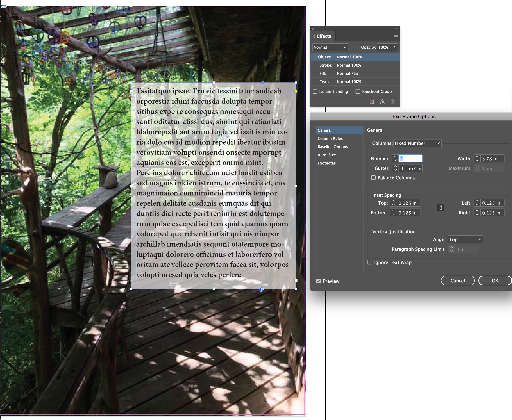
Task: Enable the Isolate Blending checkbox
Action: (315, 91)
